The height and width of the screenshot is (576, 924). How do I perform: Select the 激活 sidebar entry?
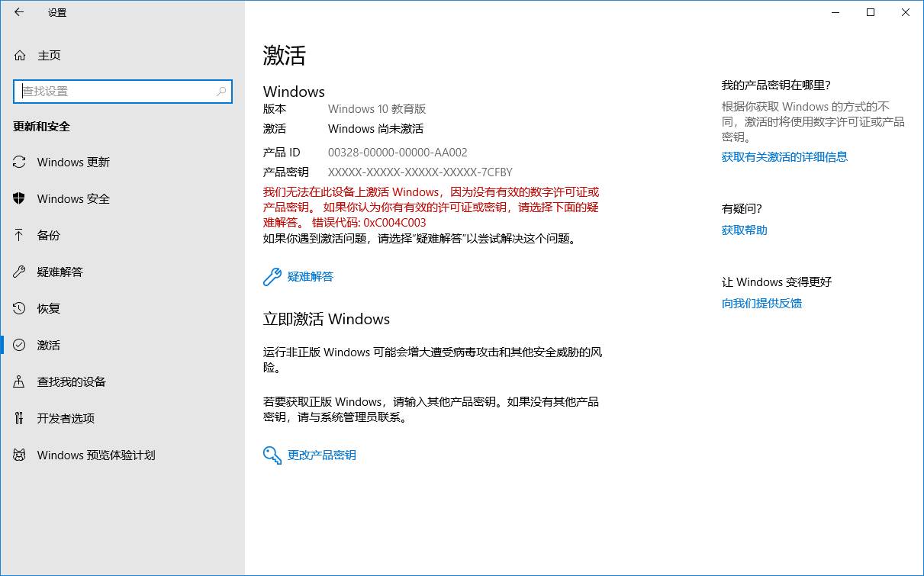coord(122,345)
